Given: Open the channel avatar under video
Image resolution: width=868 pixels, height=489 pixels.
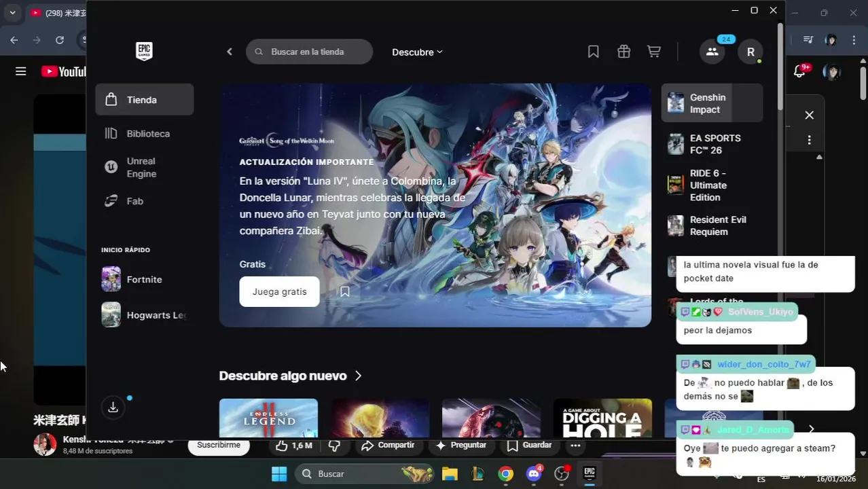Looking at the screenshot, I should pos(45,444).
